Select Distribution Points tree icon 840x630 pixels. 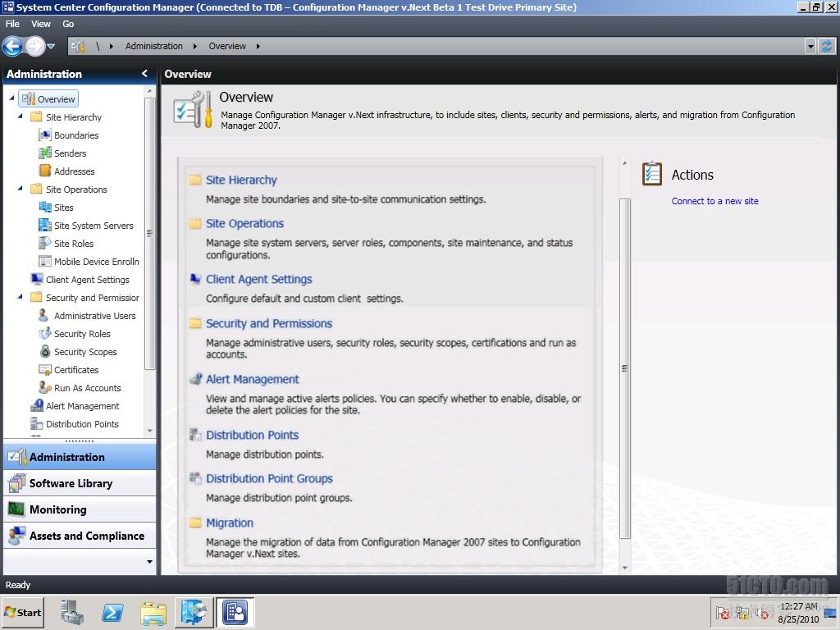click(37, 424)
